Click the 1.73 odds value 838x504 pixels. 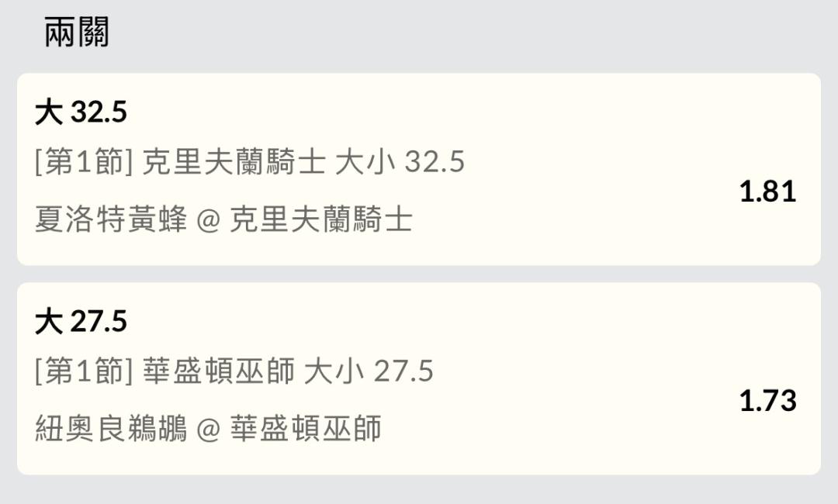[x=767, y=401]
